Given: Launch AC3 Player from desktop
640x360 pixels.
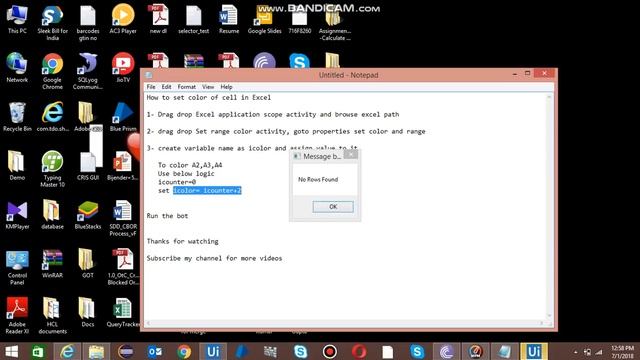Looking at the screenshot, I should (x=123, y=19).
